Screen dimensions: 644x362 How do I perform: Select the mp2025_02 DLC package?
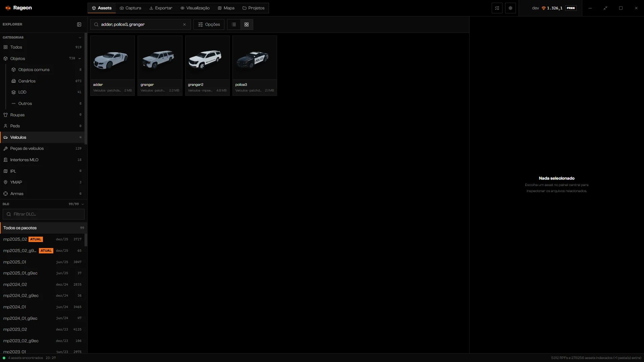click(42, 239)
